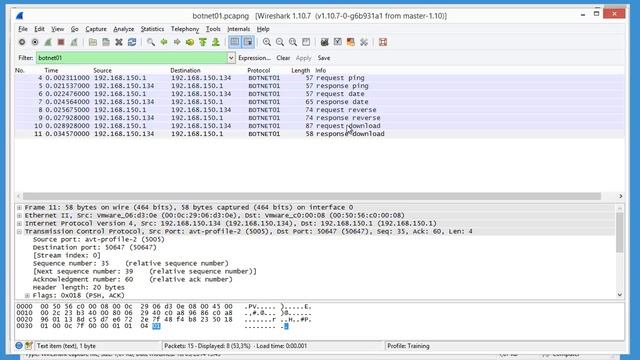Sort by the Source column header

coord(102,70)
